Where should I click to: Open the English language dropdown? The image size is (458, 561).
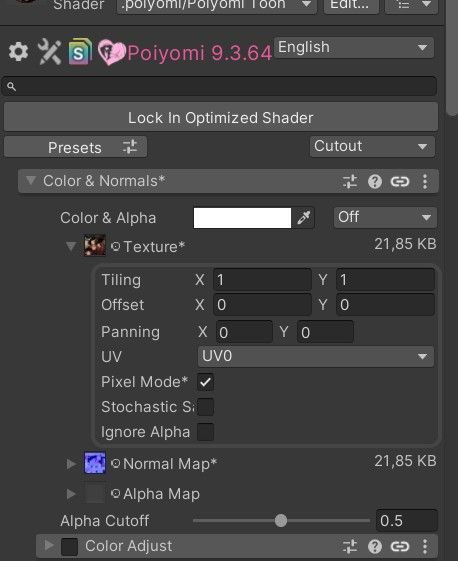[x=354, y=48]
